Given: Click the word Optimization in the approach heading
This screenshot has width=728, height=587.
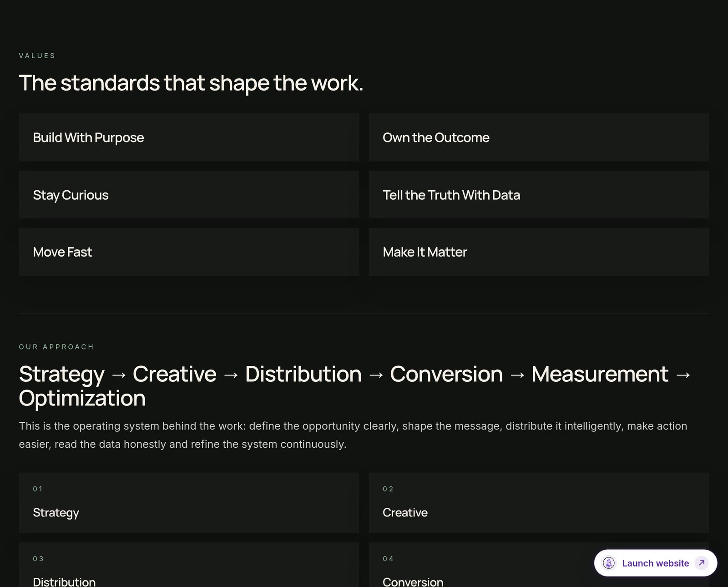Looking at the screenshot, I should [x=82, y=398].
